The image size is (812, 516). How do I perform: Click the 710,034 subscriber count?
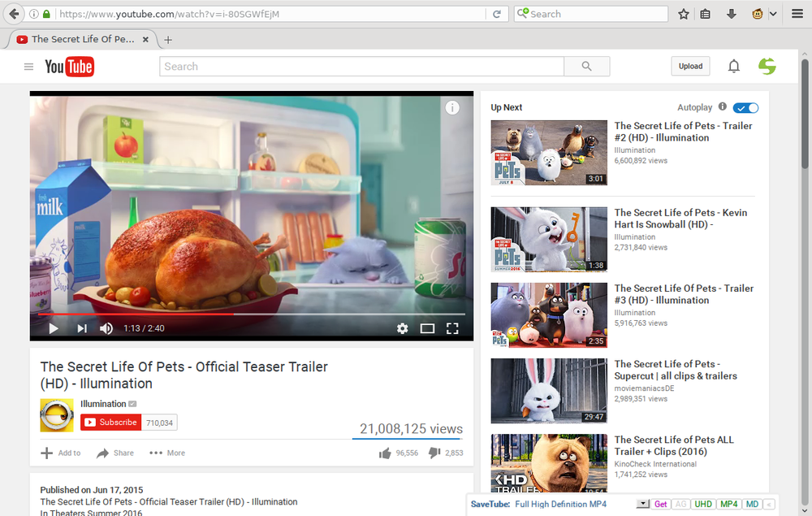point(159,423)
